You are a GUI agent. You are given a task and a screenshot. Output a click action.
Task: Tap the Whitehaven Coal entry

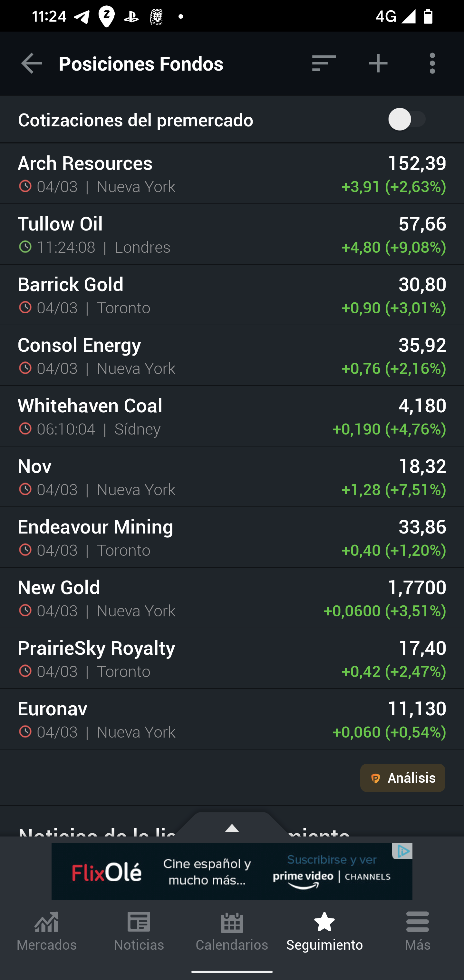click(232, 416)
